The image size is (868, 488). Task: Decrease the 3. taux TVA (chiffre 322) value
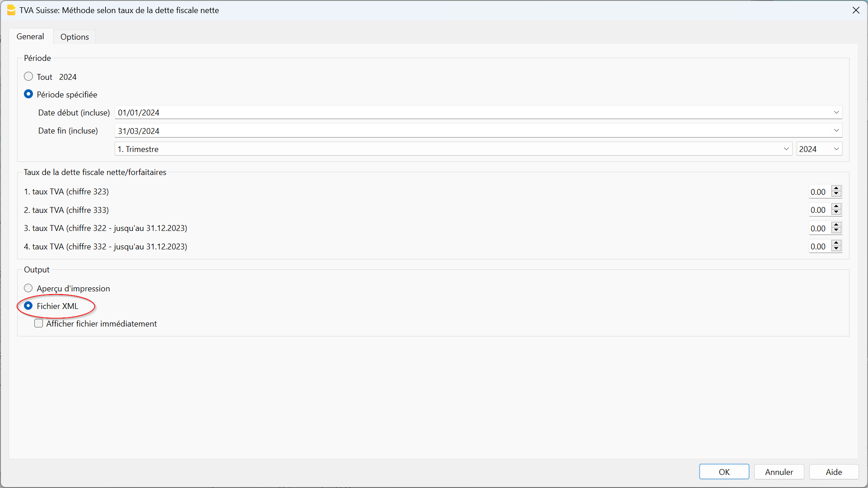(836, 231)
